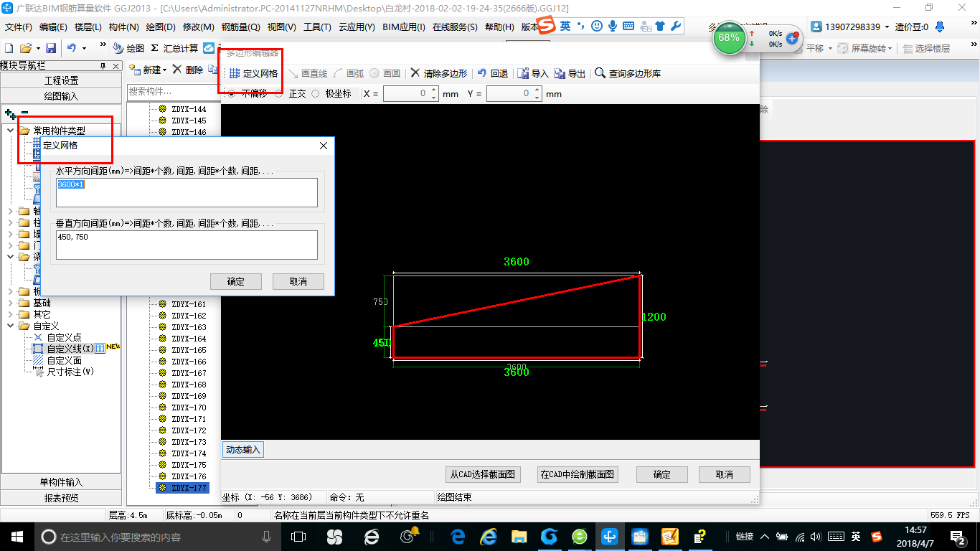980x551 pixels.
Task: Select the 正交 radio button
Action: tap(278, 93)
